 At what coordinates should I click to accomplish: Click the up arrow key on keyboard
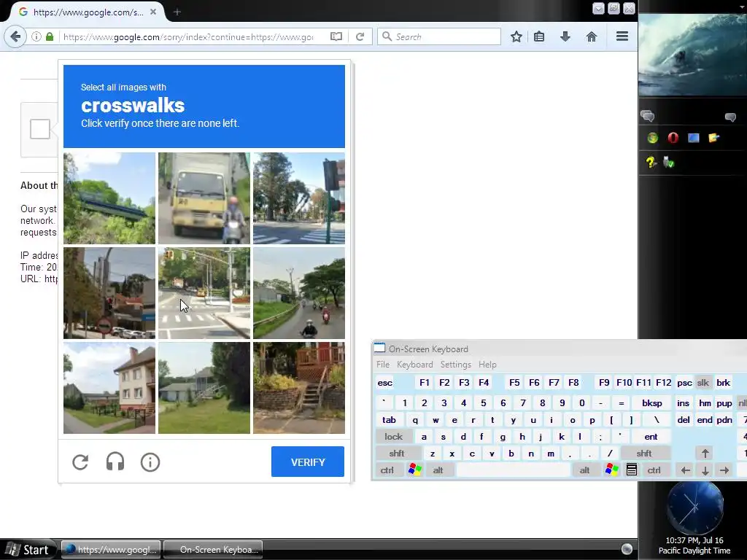click(x=705, y=454)
